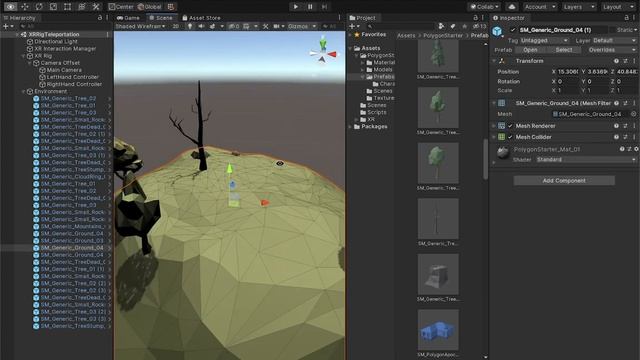Screen dimensions: 640x360
Task: Open the Layers dropdown
Action: pos(578,7)
